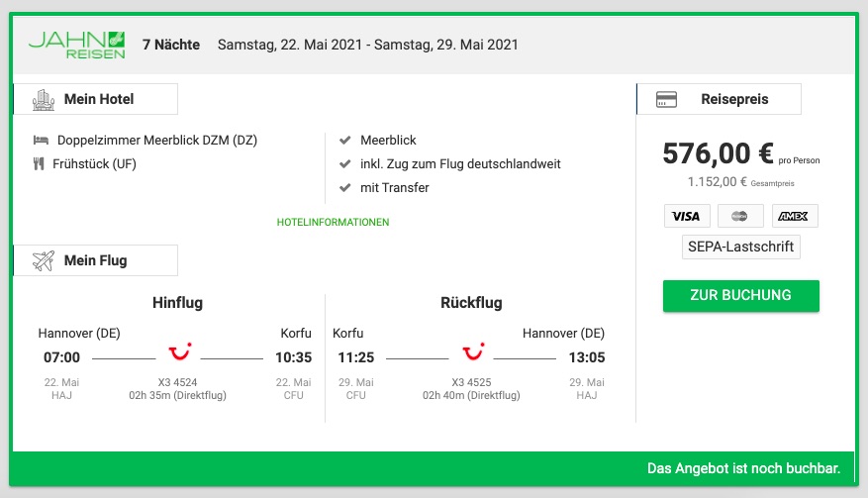Click the airplane icon beside Mein Flug

[44, 260]
